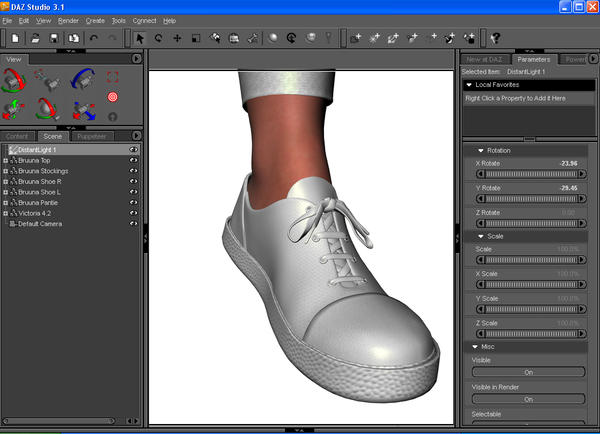600x434 pixels.
Task: Click the red frame selection icon in View panel
Action: click(x=112, y=77)
